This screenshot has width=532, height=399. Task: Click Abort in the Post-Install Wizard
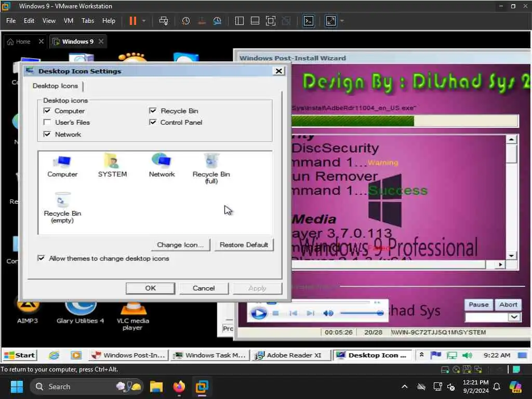pyautogui.click(x=508, y=304)
